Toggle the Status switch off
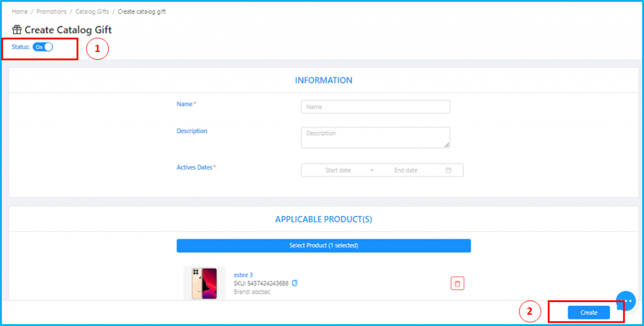Image resolution: width=644 pixels, height=326 pixels. point(43,46)
